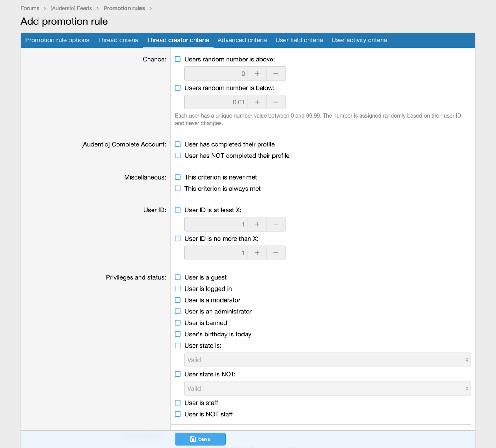The image size is (496, 448).
Task: Go to Promotion rules breadcrumb link
Action: [124, 8]
